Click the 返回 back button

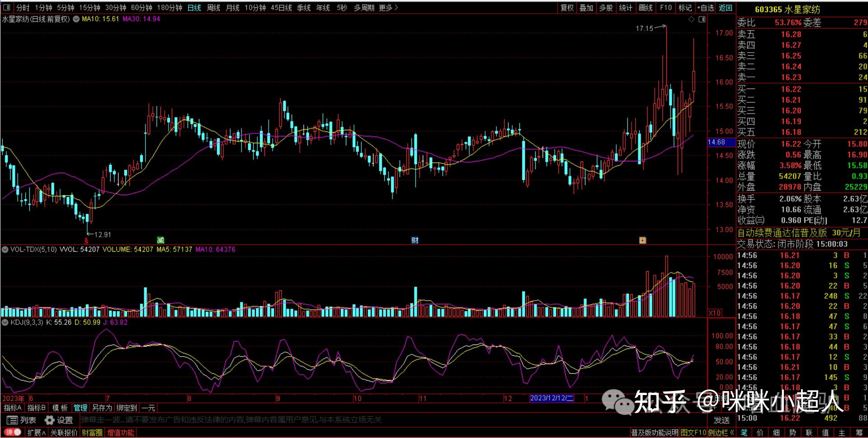pyautogui.click(x=725, y=8)
